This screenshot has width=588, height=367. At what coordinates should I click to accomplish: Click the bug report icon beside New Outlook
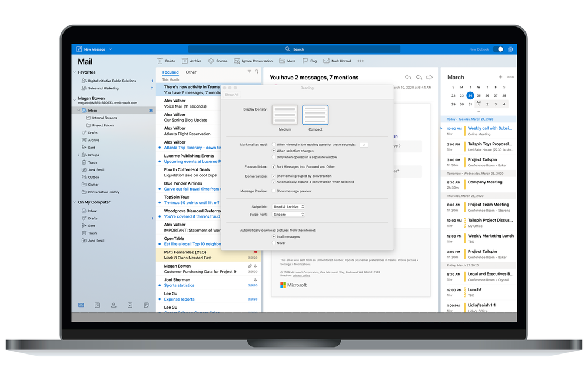(x=510, y=49)
